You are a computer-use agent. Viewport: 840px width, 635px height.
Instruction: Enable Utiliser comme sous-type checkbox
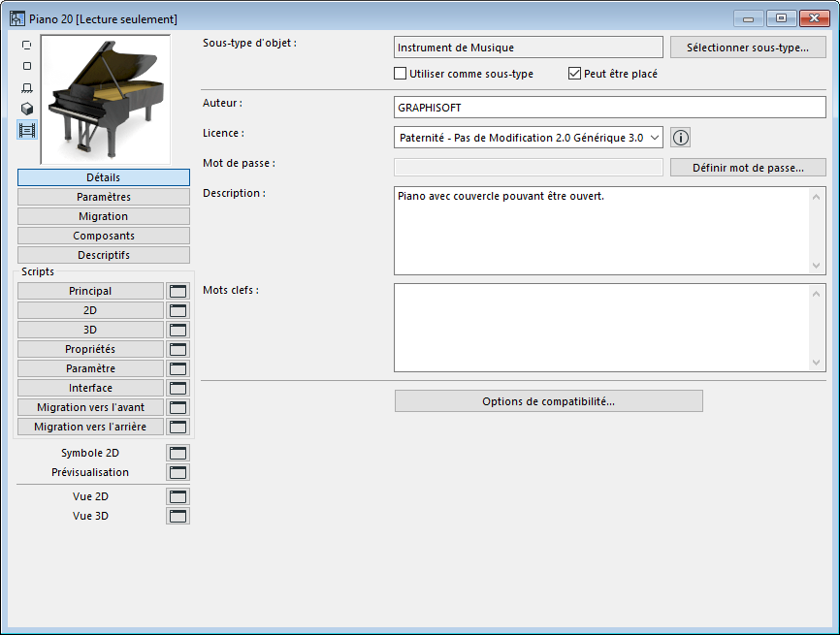coord(401,74)
